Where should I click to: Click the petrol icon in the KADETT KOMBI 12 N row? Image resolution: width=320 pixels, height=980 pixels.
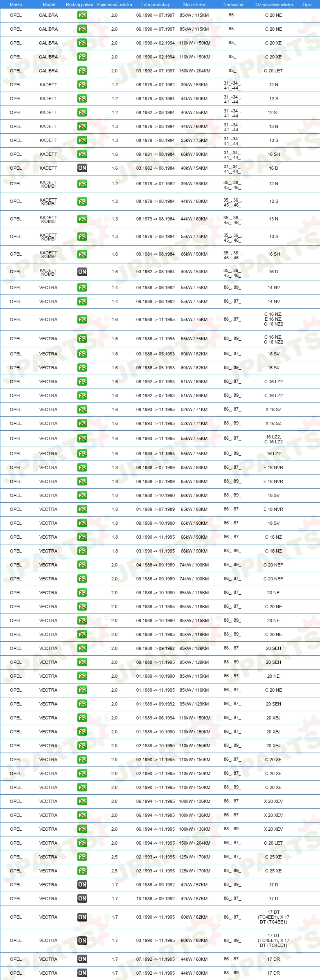pyautogui.click(x=82, y=184)
